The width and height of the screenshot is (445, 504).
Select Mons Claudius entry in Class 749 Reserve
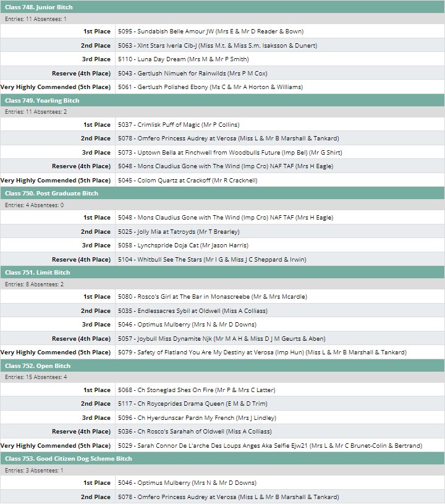pos(226,166)
